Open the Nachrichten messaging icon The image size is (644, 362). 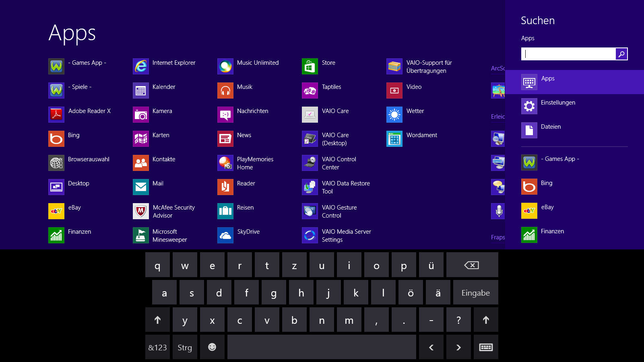(225, 115)
